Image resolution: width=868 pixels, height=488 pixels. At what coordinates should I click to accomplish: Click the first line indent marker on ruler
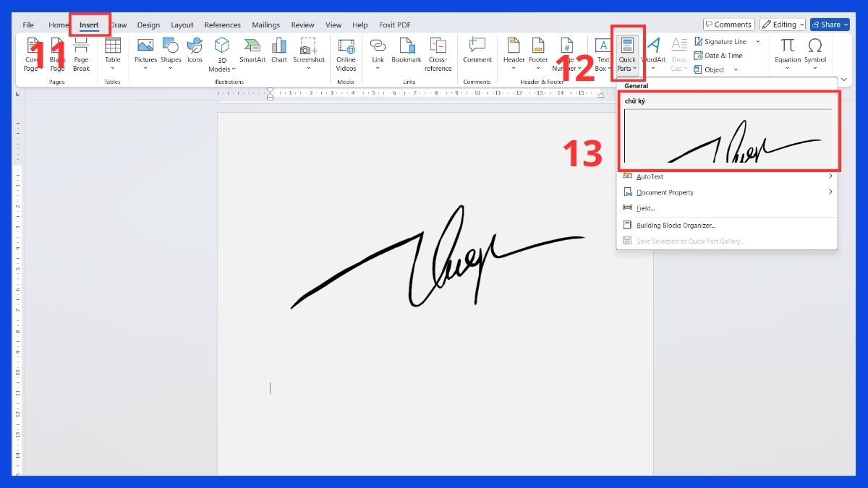[271, 90]
